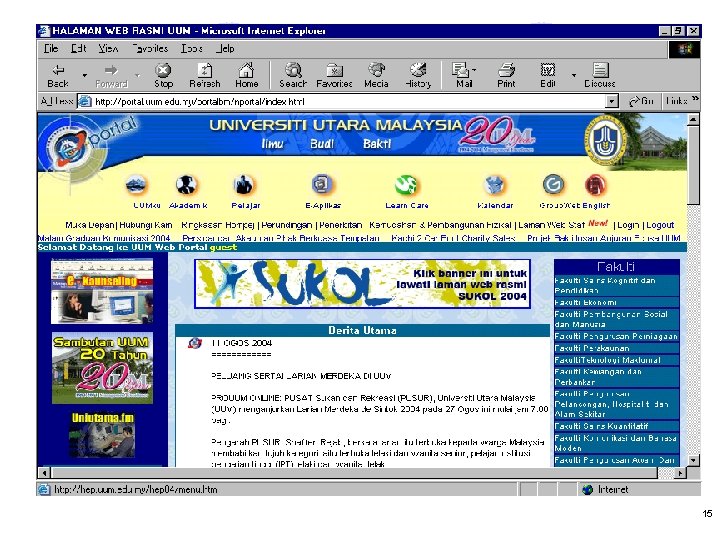
Task: Click the Laman Web Staf link
Action: [551, 225]
